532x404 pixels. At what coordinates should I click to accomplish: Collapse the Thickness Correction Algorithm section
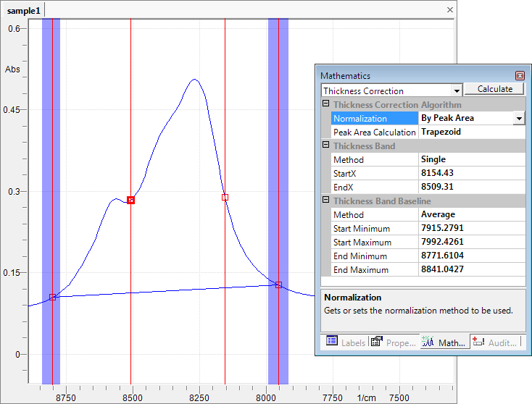point(325,105)
